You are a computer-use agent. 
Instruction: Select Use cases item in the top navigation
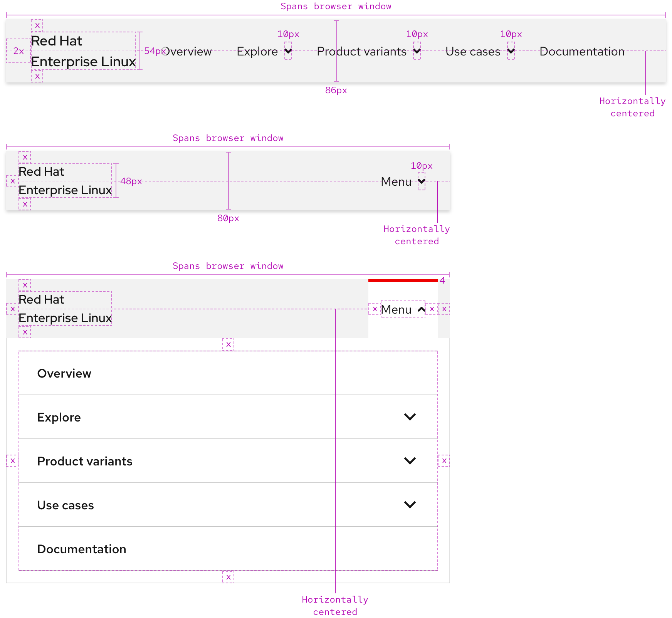472,51
